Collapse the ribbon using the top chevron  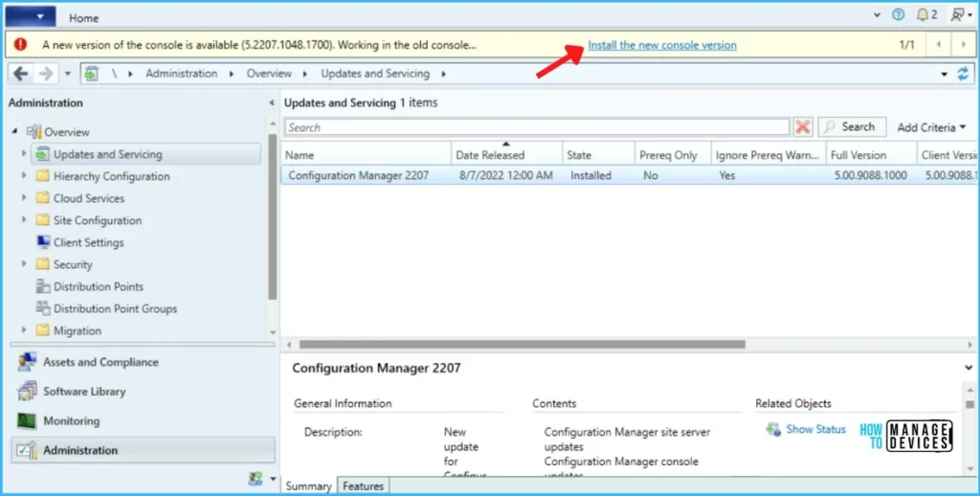[x=877, y=15]
